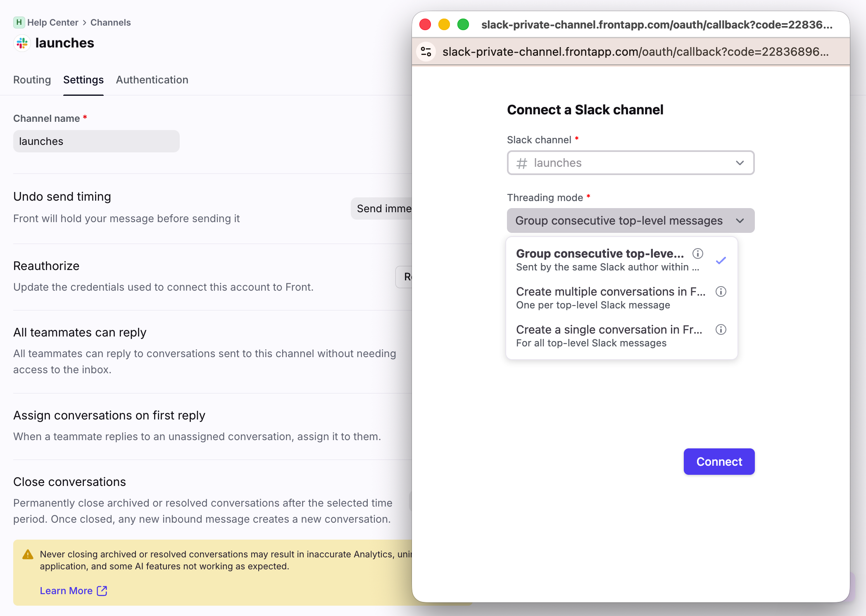The height and width of the screenshot is (616, 866).
Task: Click the Channel name input field
Action: 96,141
